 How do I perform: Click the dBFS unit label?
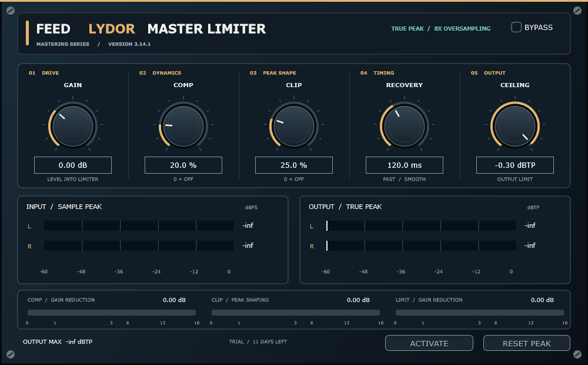[x=251, y=207]
